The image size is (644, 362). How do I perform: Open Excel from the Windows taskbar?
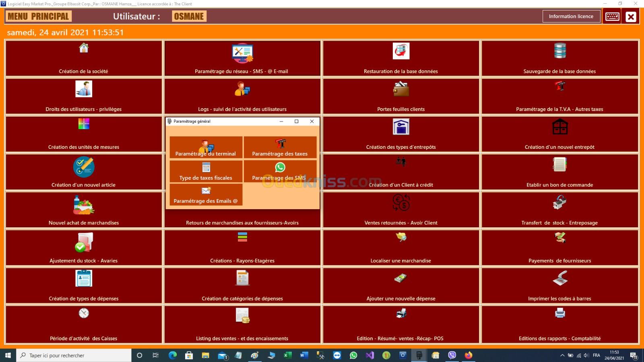[287, 356]
